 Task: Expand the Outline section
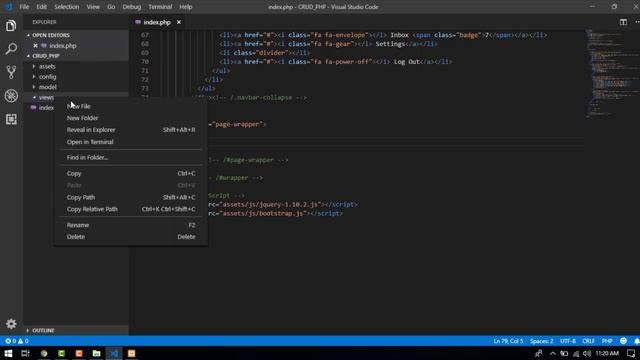43,330
